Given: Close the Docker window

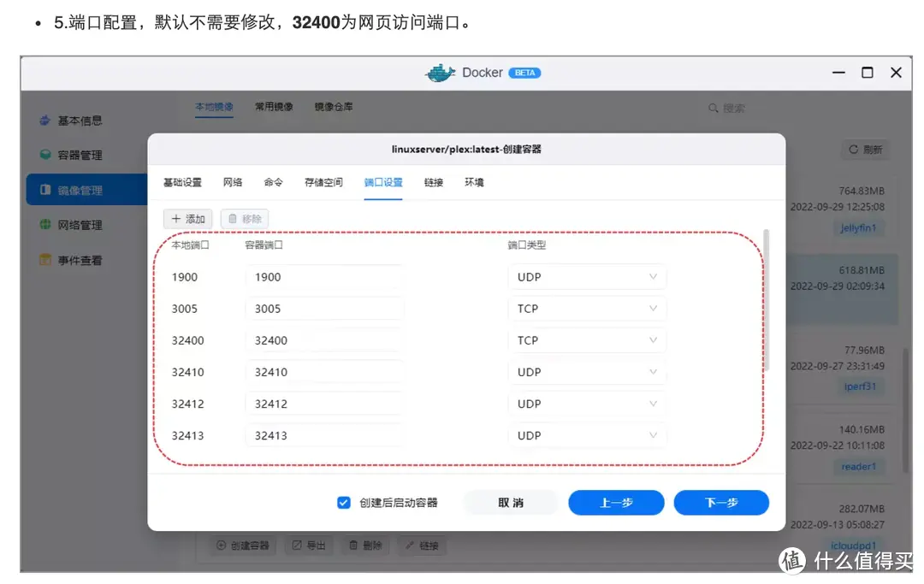Looking at the screenshot, I should pyautogui.click(x=897, y=73).
